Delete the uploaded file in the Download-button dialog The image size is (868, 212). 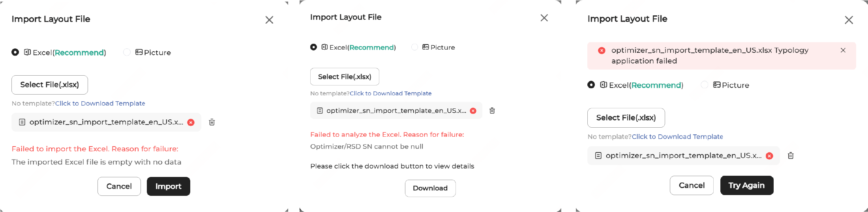click(x=492, y=111)
